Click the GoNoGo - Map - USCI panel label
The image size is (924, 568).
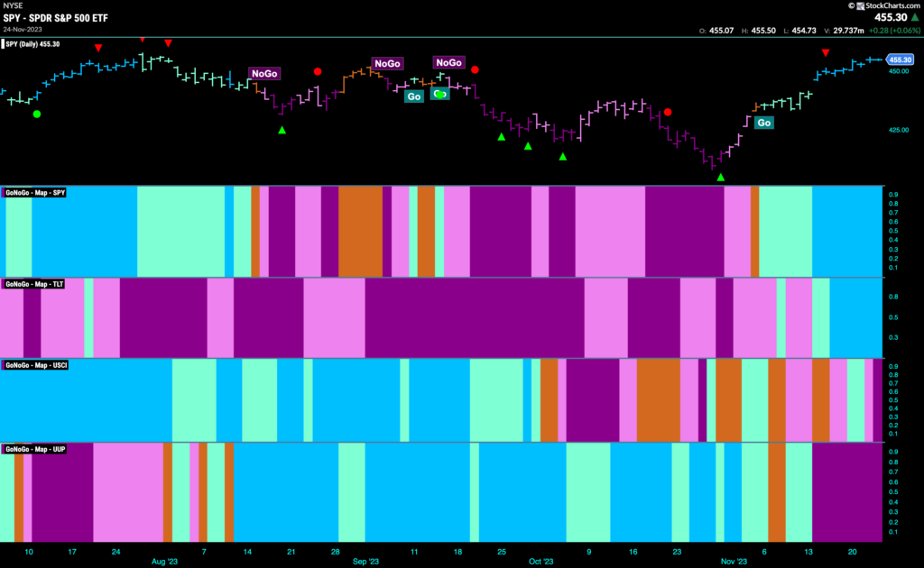coord(35,365)
